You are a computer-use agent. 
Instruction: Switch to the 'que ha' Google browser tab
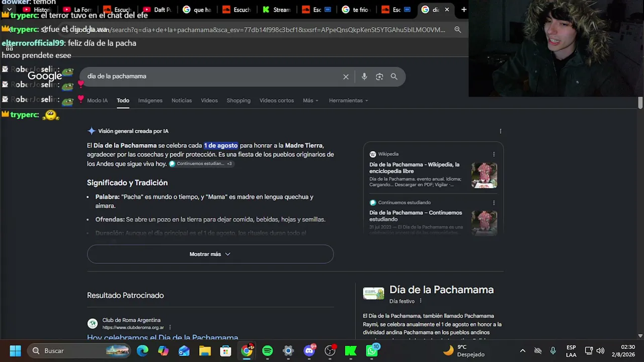coord(197,10)
